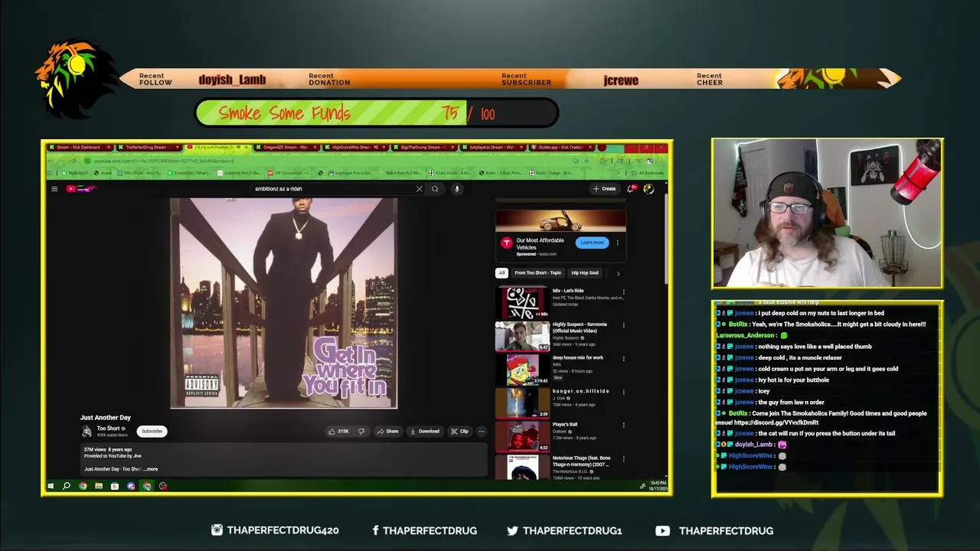Switch to the Oregon420 Stream tab
This screenshot has height=551, width=980.
[286, 147]
